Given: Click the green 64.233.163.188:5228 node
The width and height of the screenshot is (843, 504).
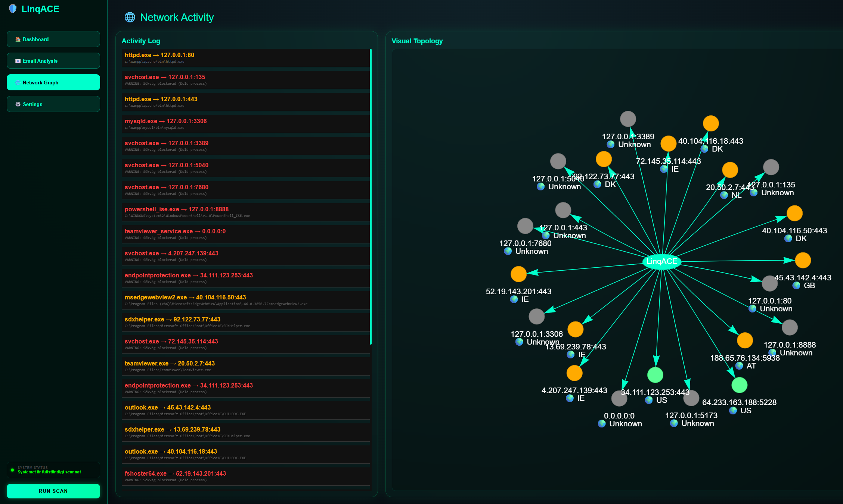Looking at the screenshot, I should pyautogui.click(x=739, y=385).
